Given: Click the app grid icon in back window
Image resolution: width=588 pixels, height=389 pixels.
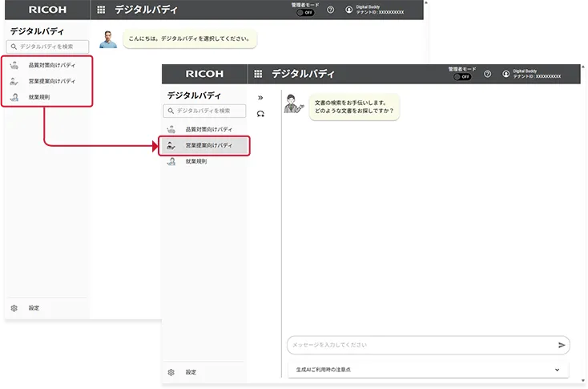Looking at the screenshot, I should (101, 10).
